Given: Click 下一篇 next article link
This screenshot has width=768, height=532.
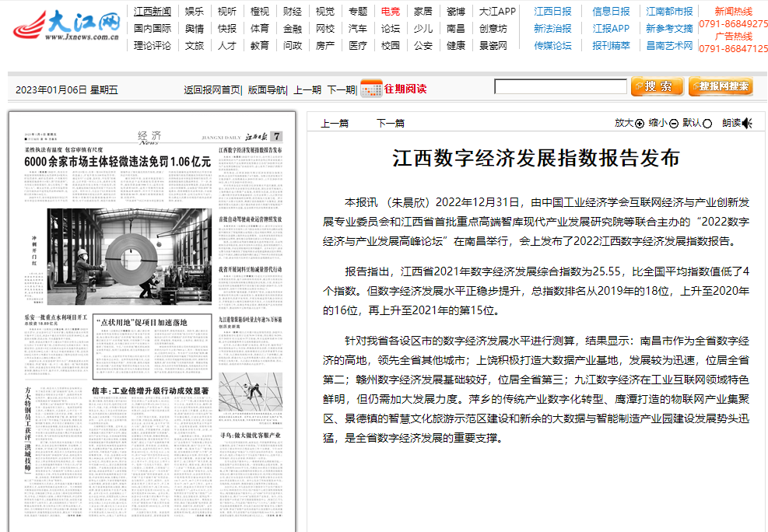Looking at the screenshot, I should point(391,123).
